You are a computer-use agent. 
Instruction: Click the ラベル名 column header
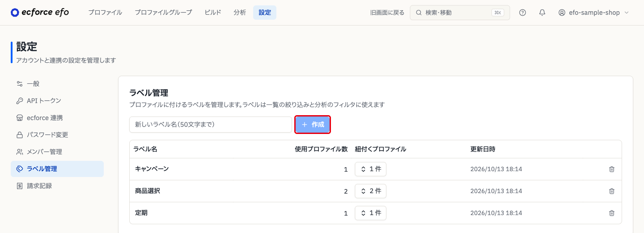tap(145, 149)
